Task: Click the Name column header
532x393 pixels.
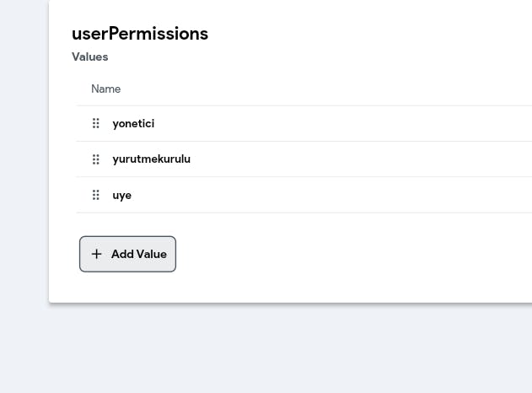Action: pyautogui.click(x=106, y=89)
